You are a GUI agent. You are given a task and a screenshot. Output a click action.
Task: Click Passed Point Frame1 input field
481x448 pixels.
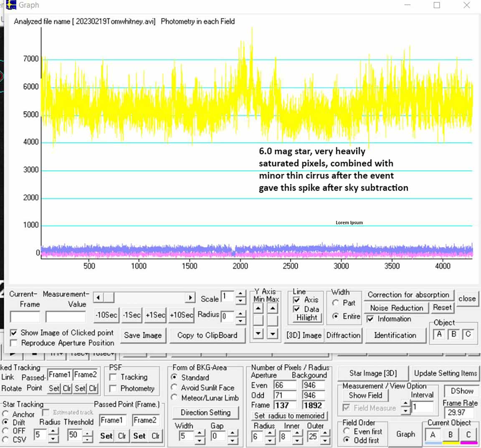(x=113, y=420)
